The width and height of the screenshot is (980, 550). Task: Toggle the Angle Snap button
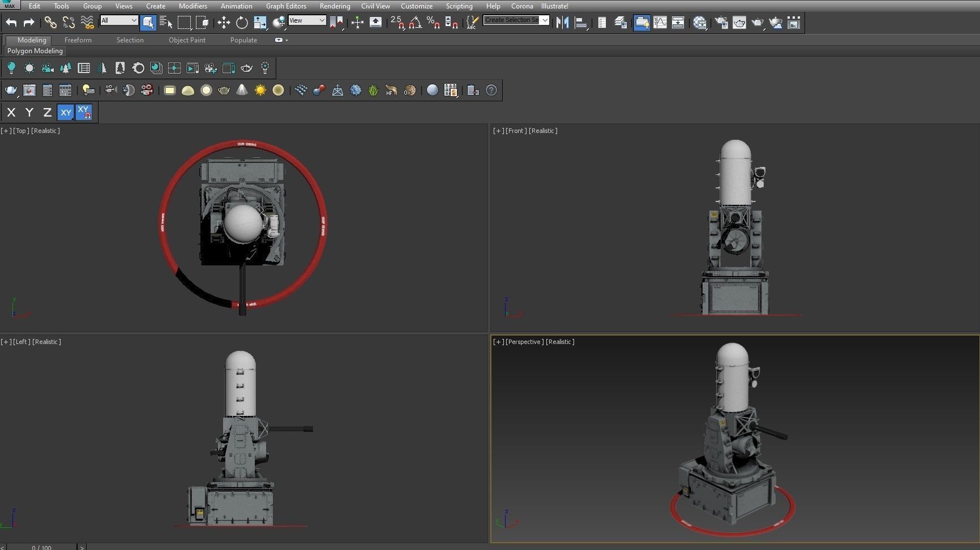click(x=415, y=23)
